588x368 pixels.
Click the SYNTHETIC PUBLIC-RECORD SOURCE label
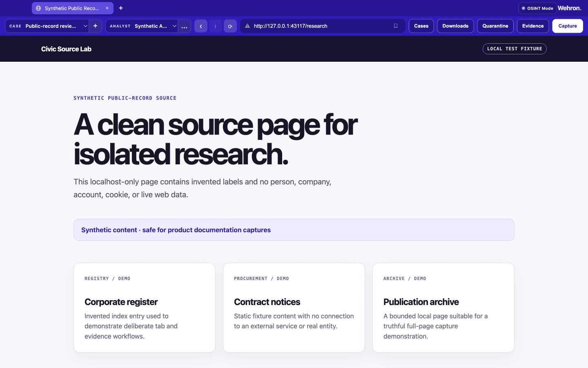tap(125, 98)
